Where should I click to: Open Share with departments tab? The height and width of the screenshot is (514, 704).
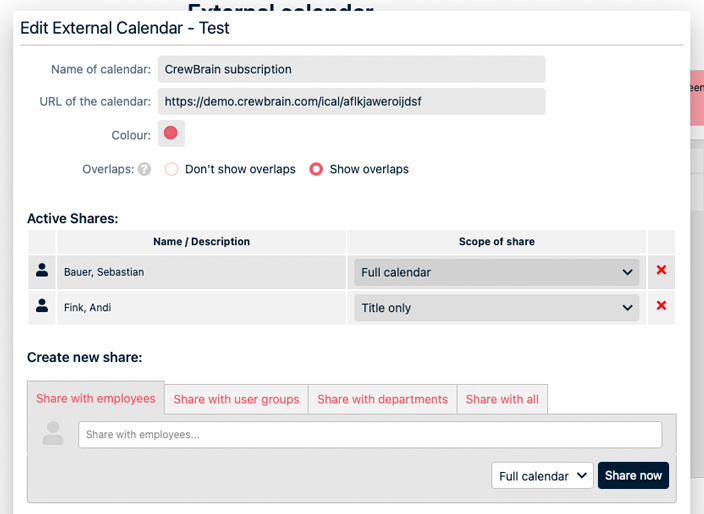382,399
